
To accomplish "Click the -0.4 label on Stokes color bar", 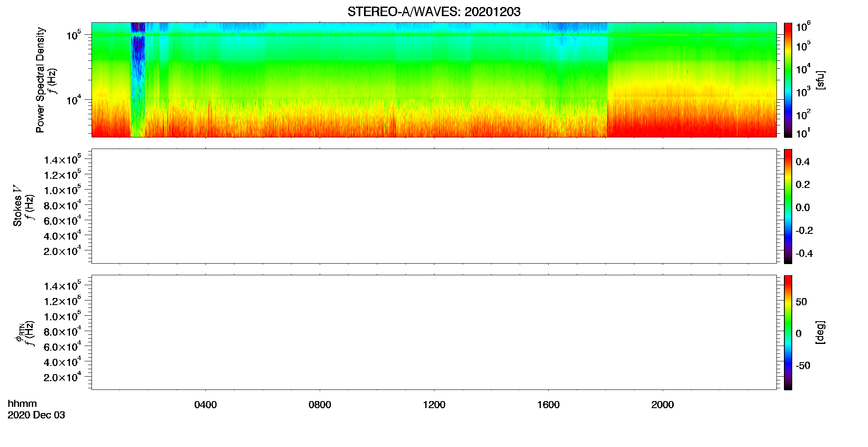I will [x=804, y=254].
